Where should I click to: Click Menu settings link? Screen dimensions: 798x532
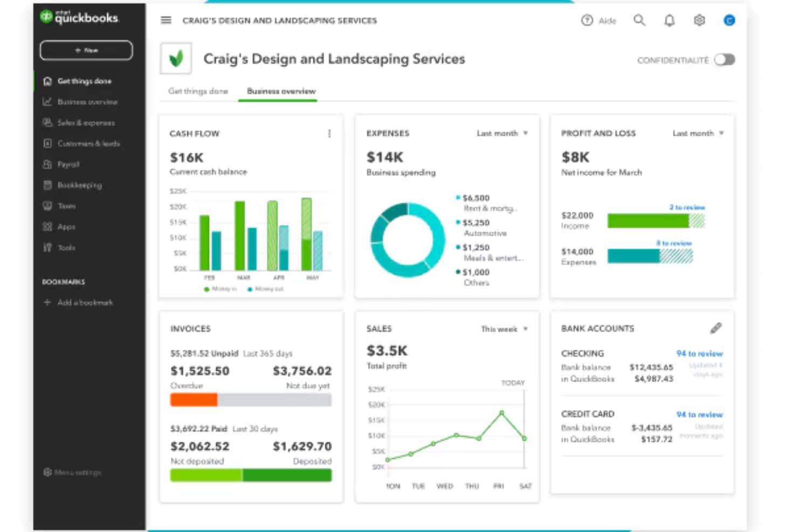(x=78, y=472)
